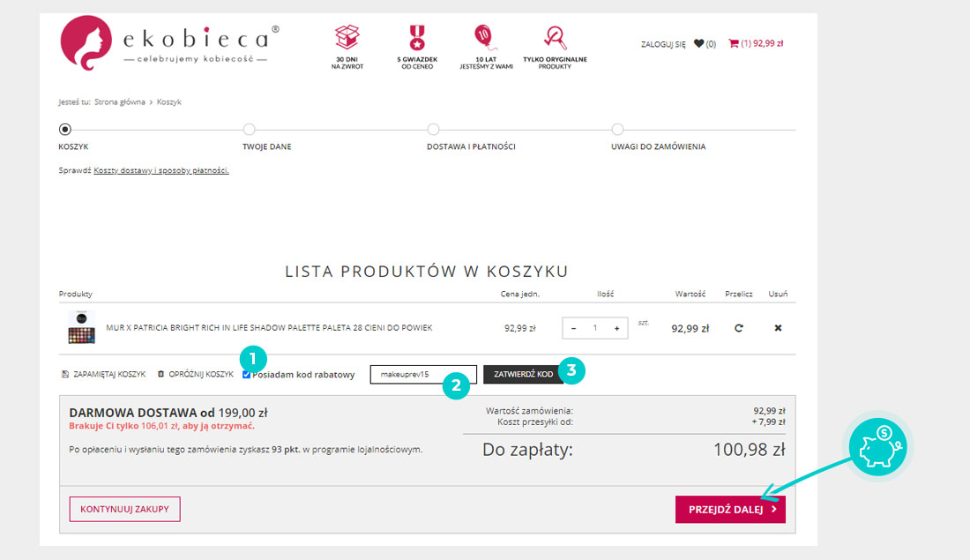The height and width of the screenshot is (560, 970).
Task: Click the ekobieca logo
Action: (169, 43)
